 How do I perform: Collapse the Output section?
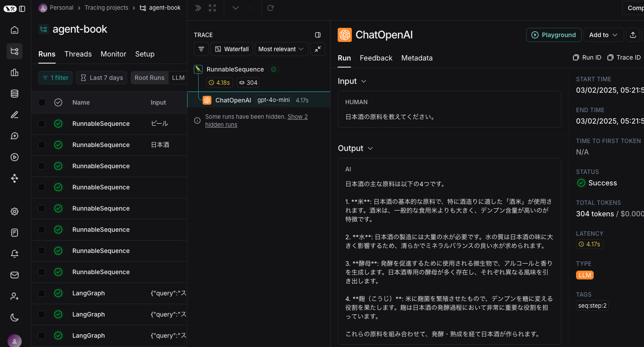355,148
